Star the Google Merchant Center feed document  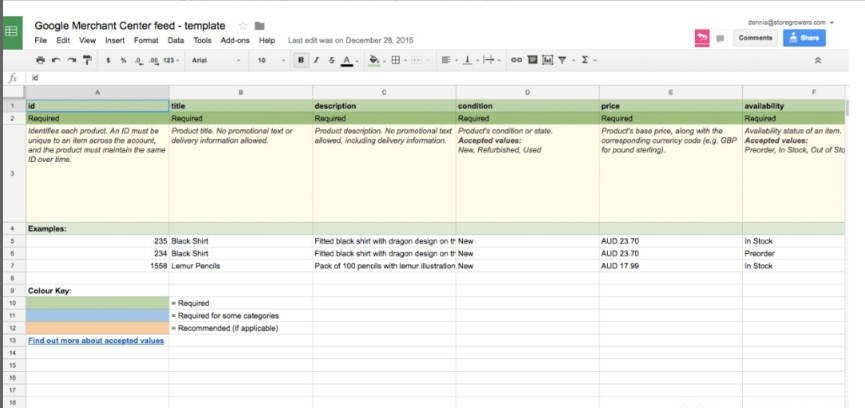243,26
